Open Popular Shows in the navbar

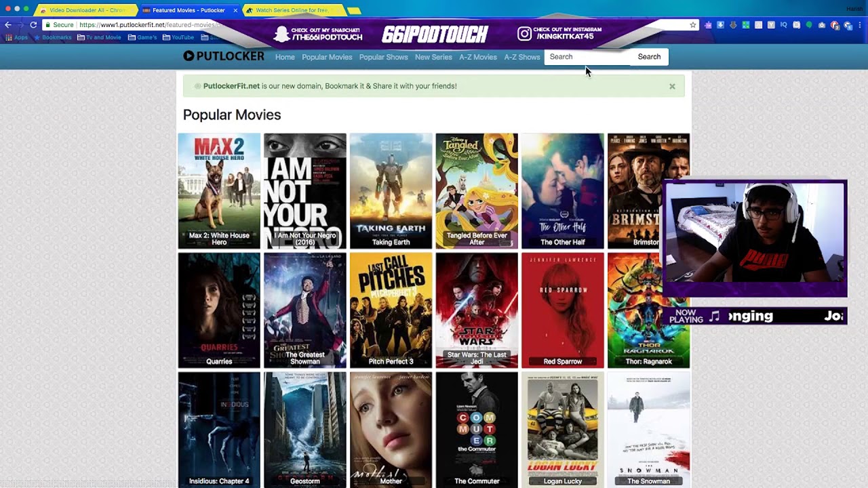(x=383, y=57)
